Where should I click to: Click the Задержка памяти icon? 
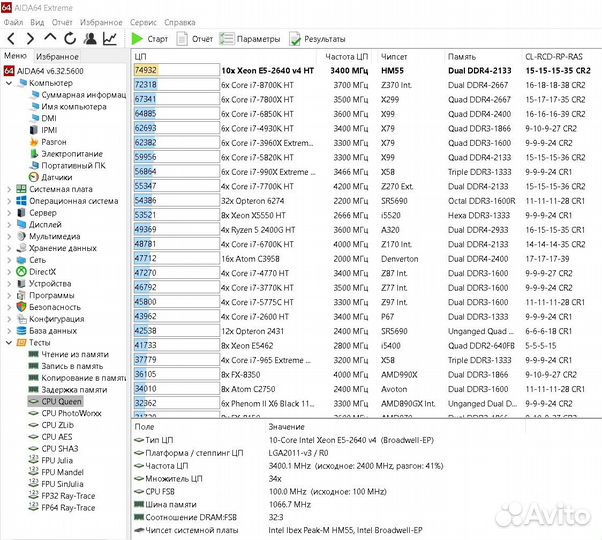click(x=34, y=390)
